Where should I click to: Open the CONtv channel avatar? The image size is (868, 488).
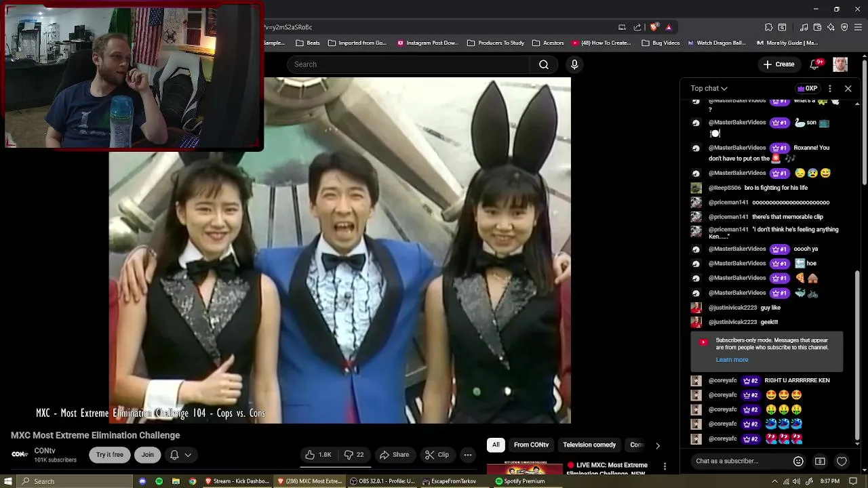[20, 455]
